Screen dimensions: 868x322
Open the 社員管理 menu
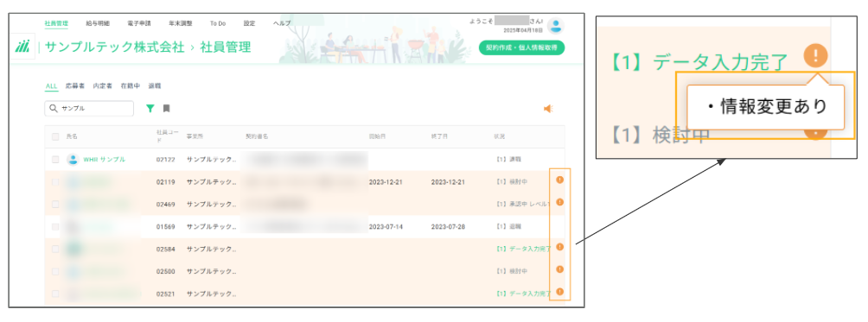(56, 24)
